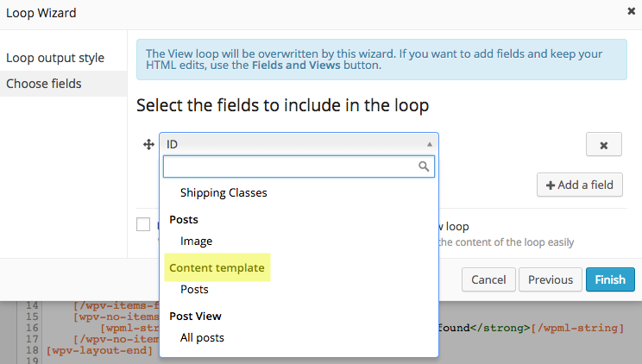Viewport: 642px width, 364px height.
Task: Pick All posts under Post View
Action: 202,338
